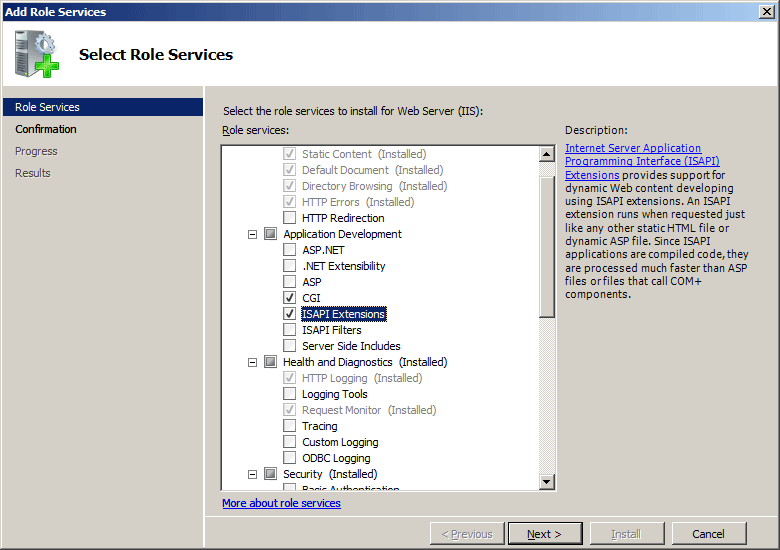Check the Custom Logging checkbox

pyautogui.click(x=290, y=442)
